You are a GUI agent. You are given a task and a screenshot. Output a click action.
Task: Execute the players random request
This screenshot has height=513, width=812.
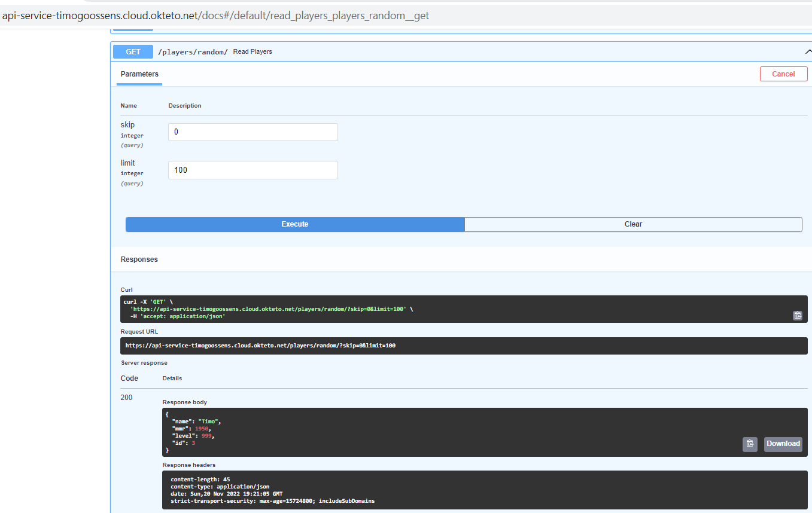(x=294, y=224)
